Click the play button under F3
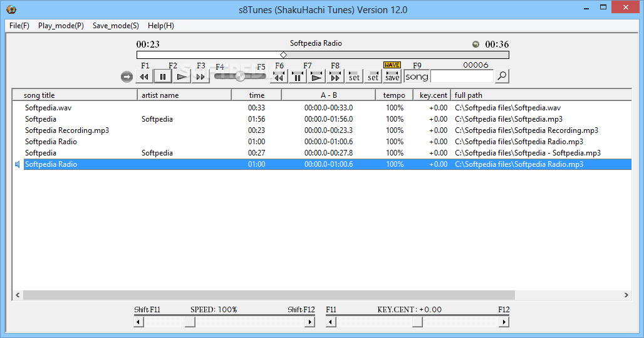This screenshot has height=338, width=644. (182, 77)
